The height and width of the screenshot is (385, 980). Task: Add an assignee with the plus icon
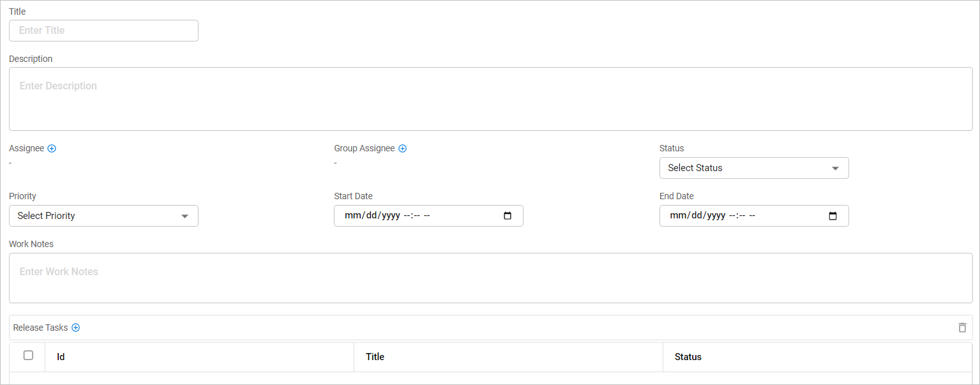[52, 149]
